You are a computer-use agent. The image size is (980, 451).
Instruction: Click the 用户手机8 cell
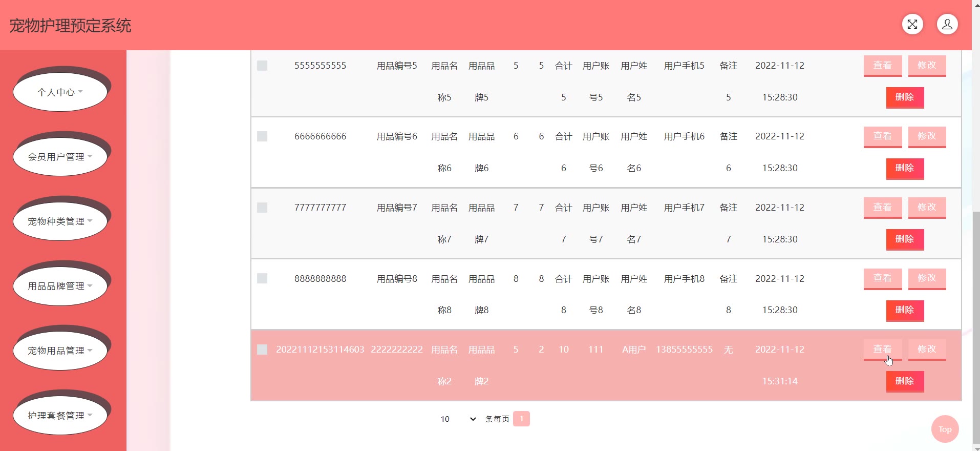pos(684,279)
